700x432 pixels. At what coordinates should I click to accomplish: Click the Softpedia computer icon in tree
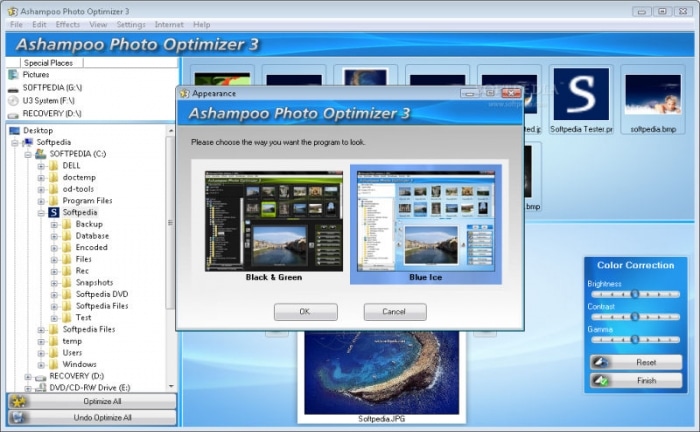coord(28,142)
